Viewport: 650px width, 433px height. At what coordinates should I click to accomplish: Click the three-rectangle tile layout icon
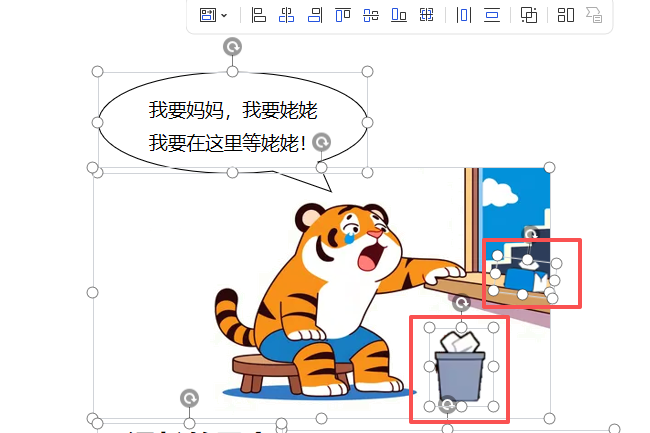(x=566, y=15)
